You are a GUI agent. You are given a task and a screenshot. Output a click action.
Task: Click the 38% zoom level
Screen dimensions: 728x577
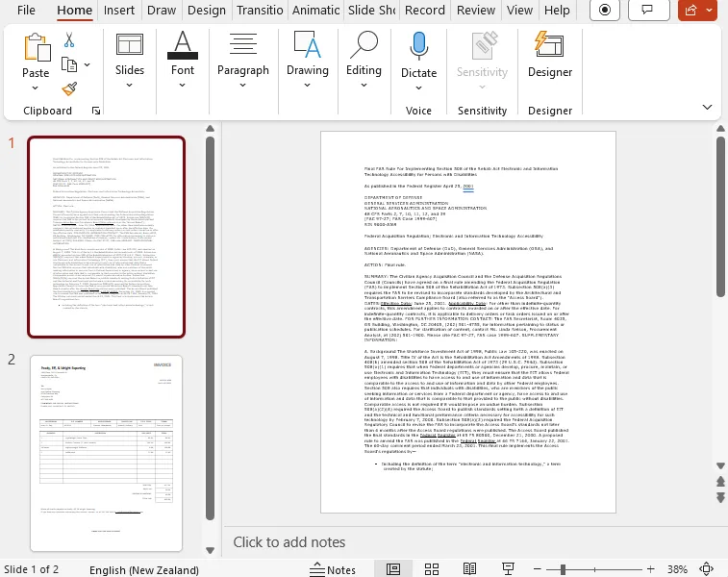coord(677,569)
